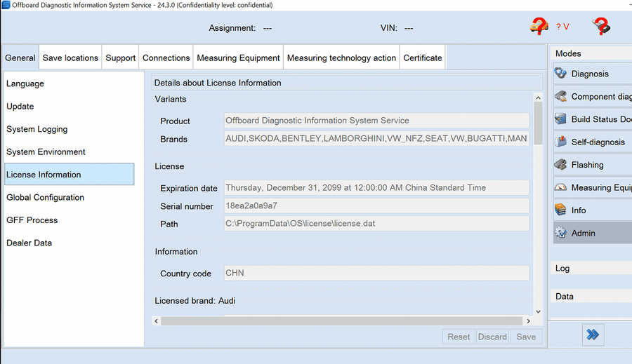This screenshot has height=364, width=632.
Task: Click the double-arrow forward button
Action: [593, 335]
